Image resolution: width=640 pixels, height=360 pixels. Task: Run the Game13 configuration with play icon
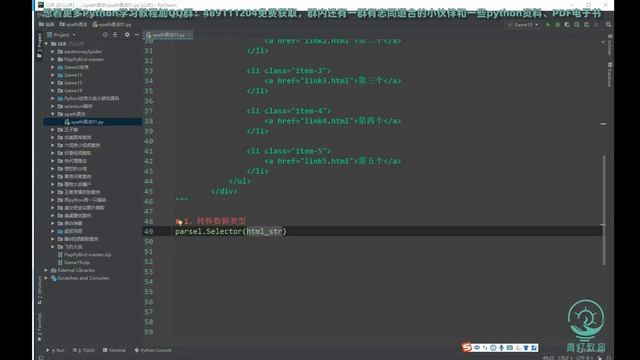click(x=548, y=25)
